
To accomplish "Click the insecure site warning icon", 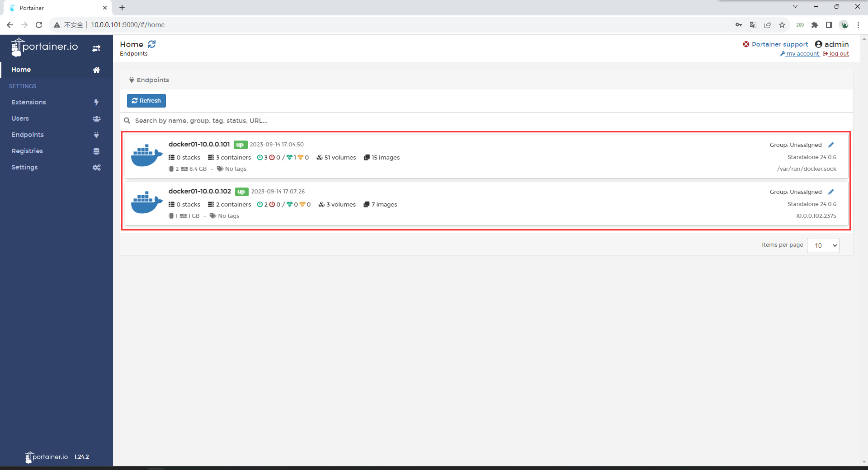I will pyautogui.click(x=57, y=25).
